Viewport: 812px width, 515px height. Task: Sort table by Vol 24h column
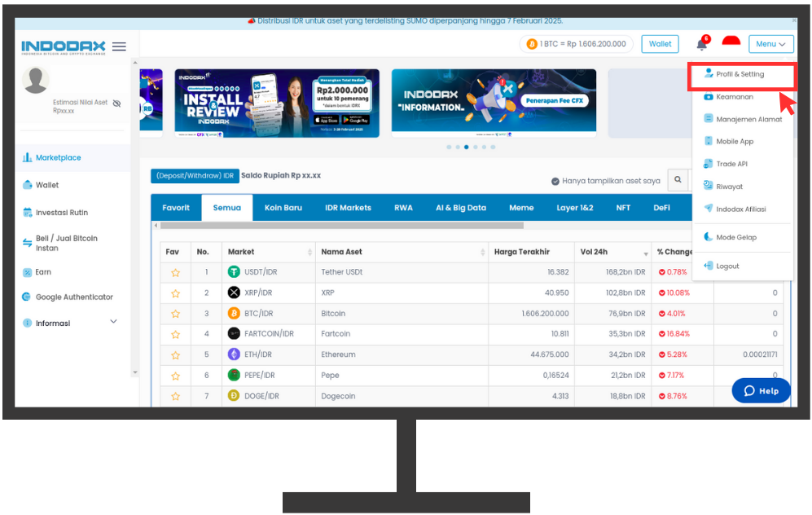tap(612, 252)
